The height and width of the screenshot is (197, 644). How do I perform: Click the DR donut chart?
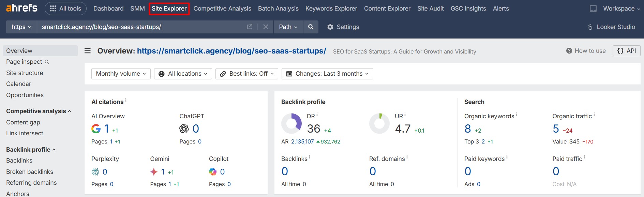tap(291, 123)
